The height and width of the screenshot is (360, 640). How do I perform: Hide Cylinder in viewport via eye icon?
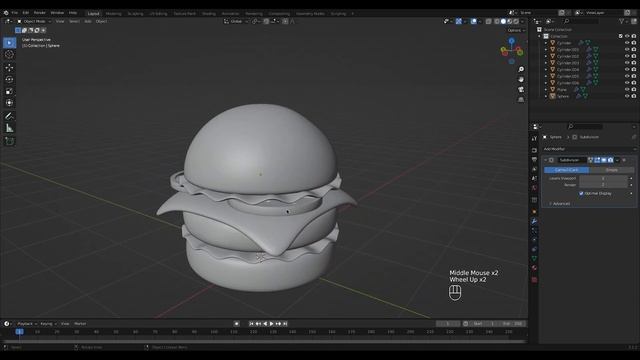(x=627, y=43)
